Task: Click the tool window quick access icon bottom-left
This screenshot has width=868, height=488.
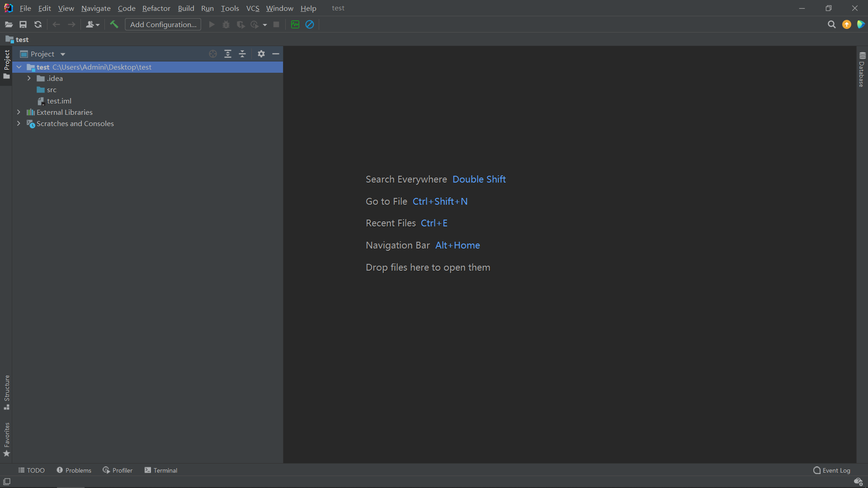Action: tap(7, 482)
